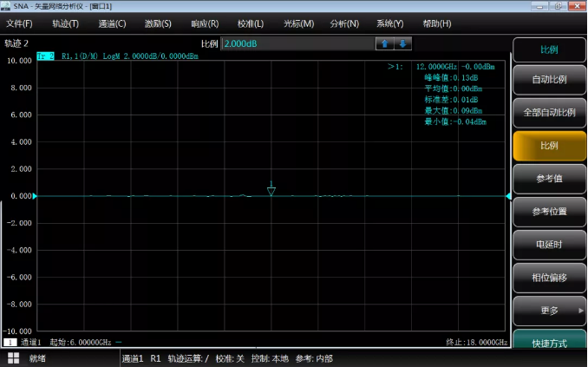Click the left reference level arrow marker

pos(35,196)
